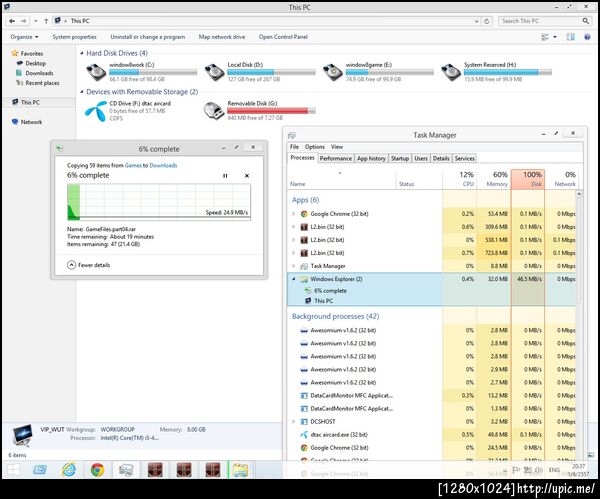Click Map network drive
This screenshot has width=600, height=499.
pyautogui.click(x=222, y=37)
